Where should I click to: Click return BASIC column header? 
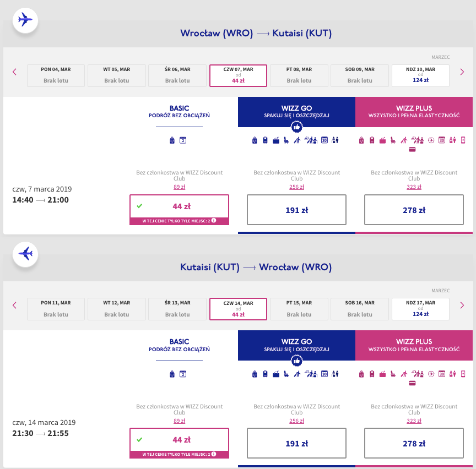point(179,345)
